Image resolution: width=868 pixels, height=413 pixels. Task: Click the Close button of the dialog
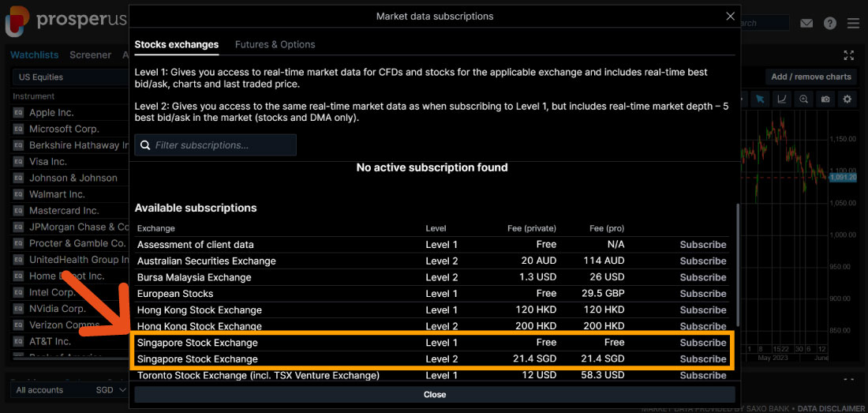click(435, 395)
